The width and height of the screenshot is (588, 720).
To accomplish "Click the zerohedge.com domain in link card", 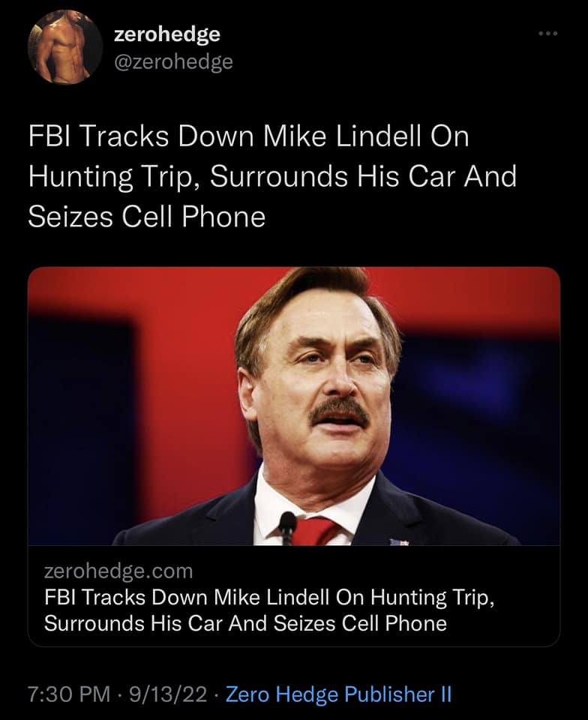I will coord(118,571).
